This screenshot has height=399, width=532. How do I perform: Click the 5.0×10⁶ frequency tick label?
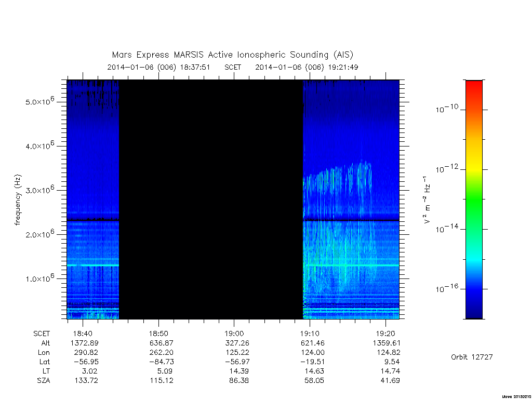click(39, 101)
